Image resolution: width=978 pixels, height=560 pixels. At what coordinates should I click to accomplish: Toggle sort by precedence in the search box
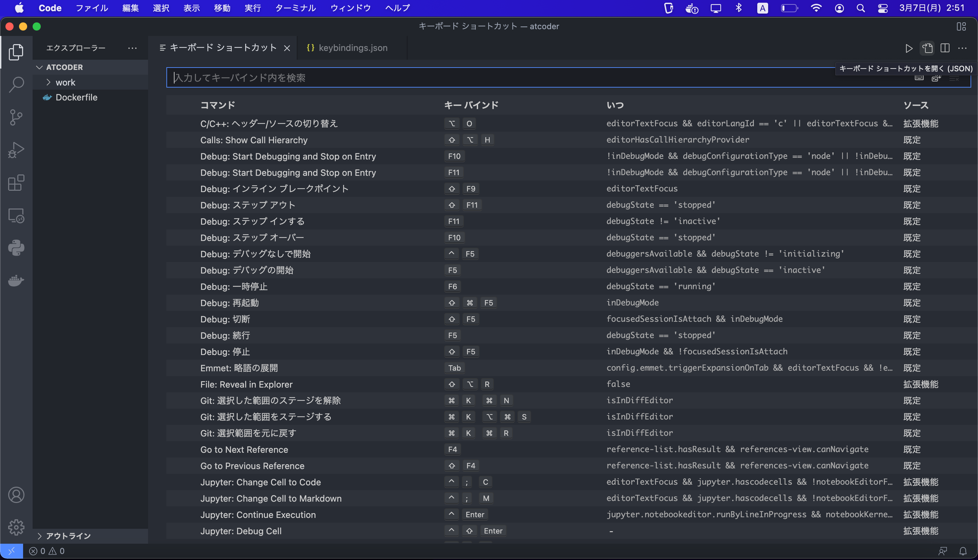click(x=936, y=78)
